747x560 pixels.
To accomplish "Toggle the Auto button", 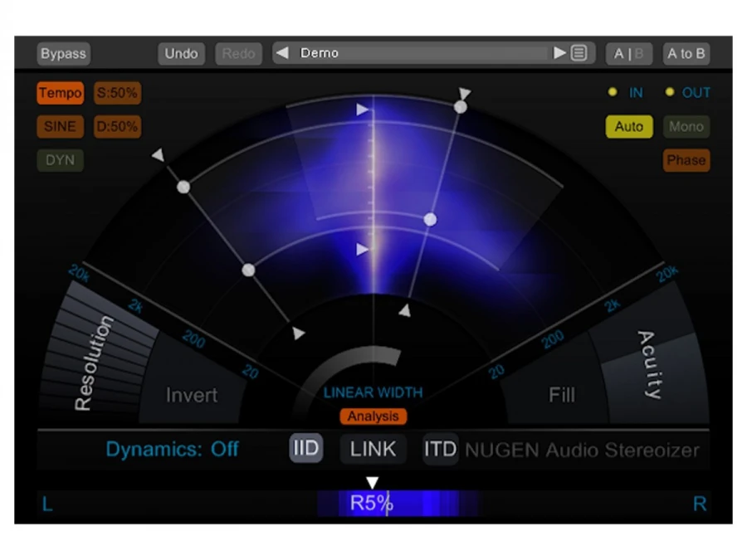I will coord(629,126).
